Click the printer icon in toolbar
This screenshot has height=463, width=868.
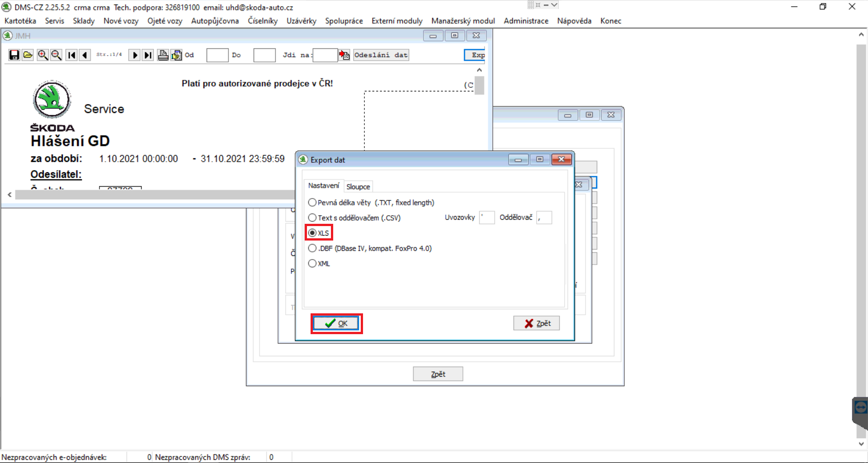(x=163, y=55)
